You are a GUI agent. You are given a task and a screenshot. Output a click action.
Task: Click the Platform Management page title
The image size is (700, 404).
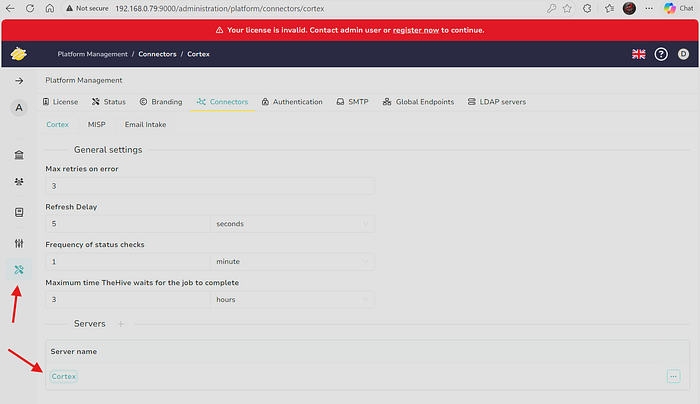tap(83, 80)
